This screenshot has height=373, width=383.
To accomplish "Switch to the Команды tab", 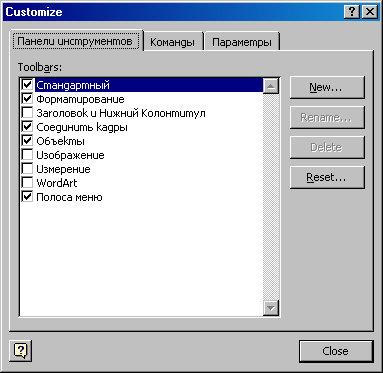I will tap(172, 42).
